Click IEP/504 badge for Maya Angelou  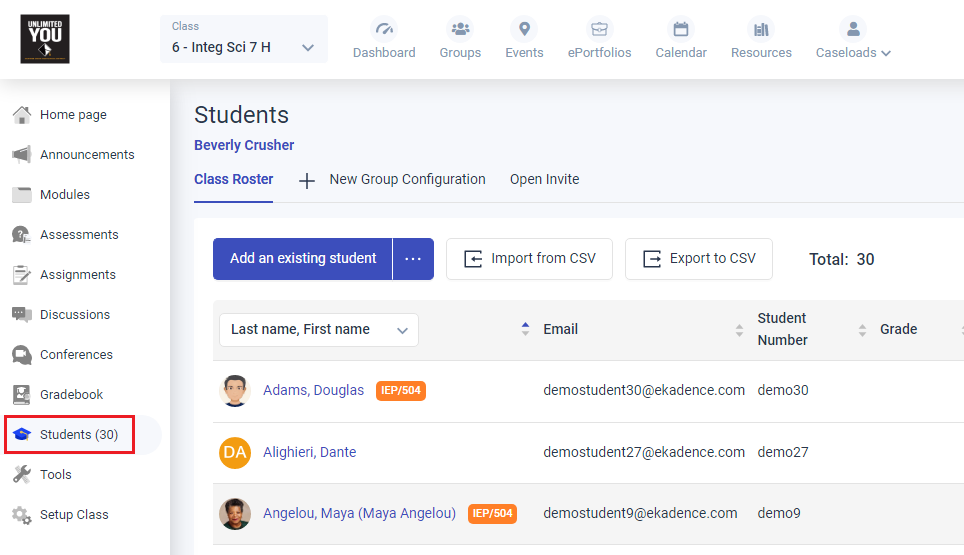pos(492,513)
